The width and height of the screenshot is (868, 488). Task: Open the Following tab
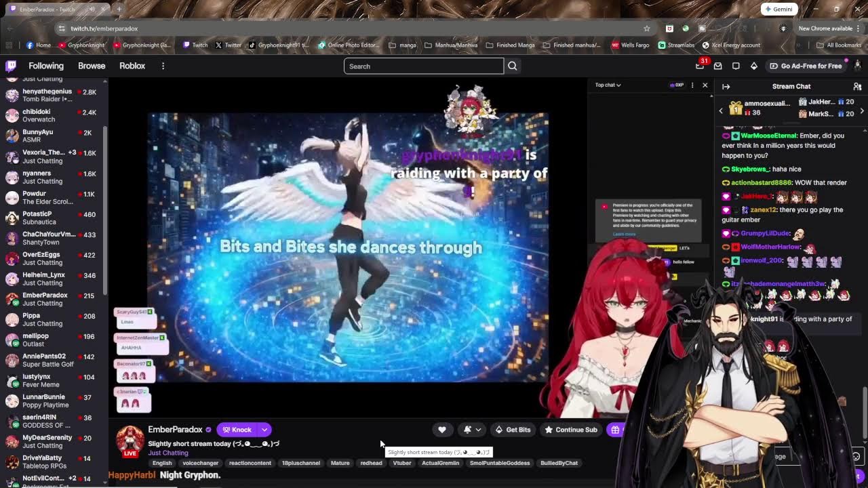(x=46, y=66)
